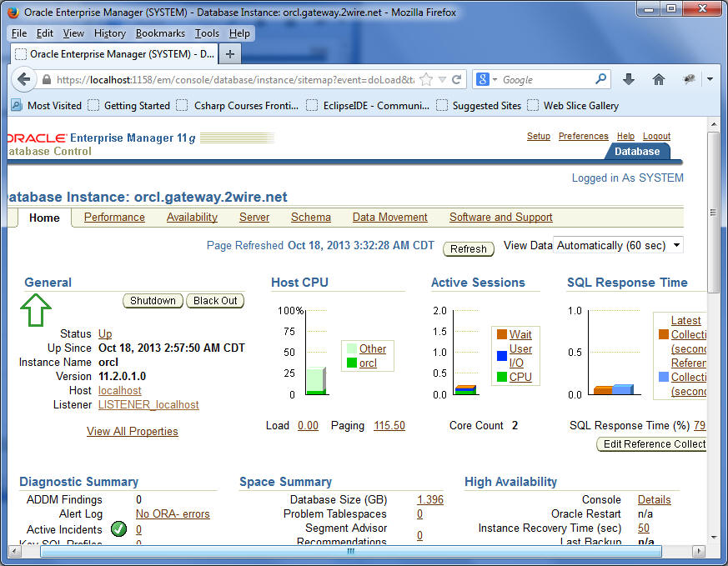The height and width of the screenshot is (566, 728).
Task: Switch to Software and Support tab
Action: [x=500, y=217]
